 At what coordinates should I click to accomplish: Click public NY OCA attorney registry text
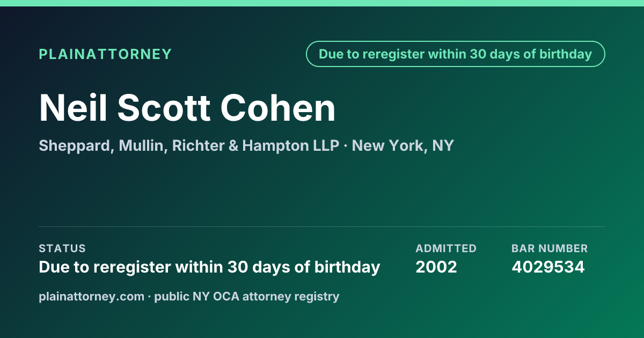247,296
